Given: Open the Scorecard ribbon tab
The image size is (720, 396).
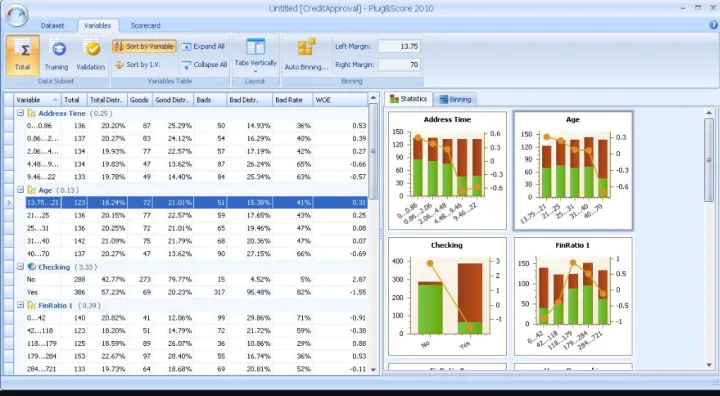Looking at the screenshot, I should [x=145, y=26].
